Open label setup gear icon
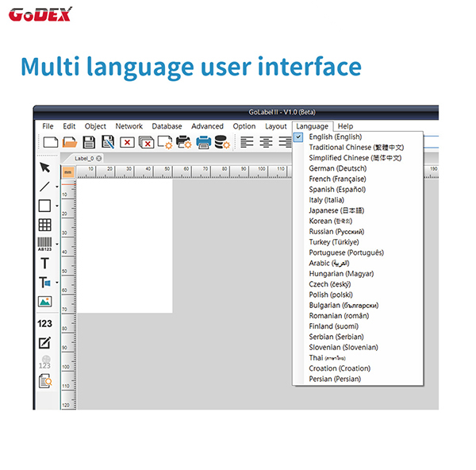 click(165, 142)
